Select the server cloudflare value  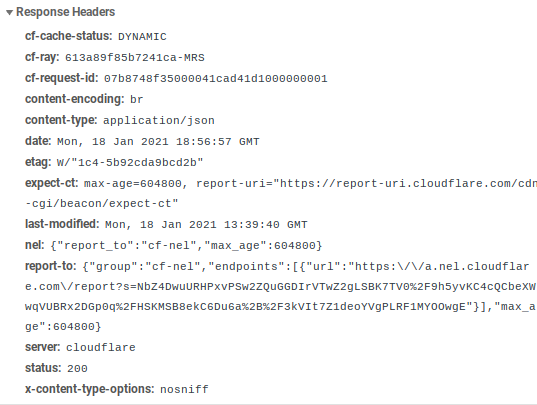pyautogui.click(x=101, y=347)
